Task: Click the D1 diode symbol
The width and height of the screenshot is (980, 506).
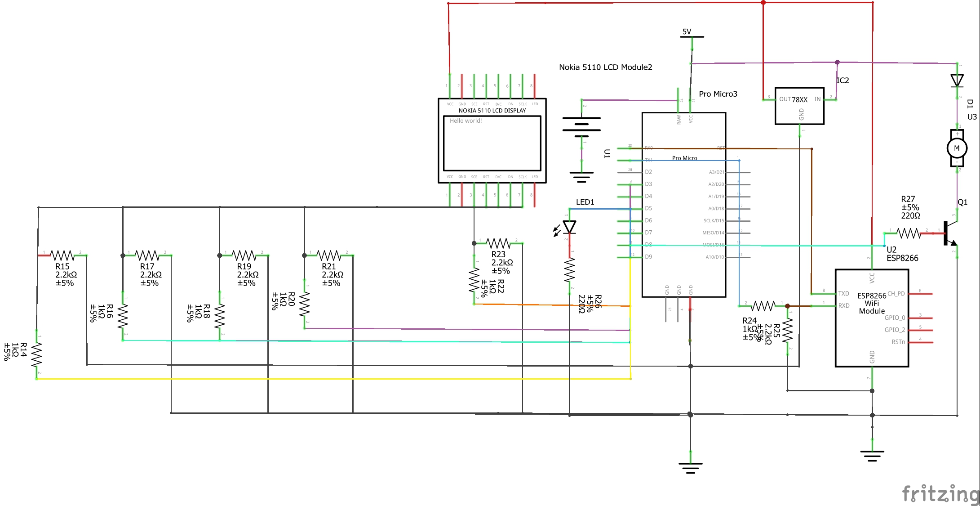Action: [x=957, y=81]
